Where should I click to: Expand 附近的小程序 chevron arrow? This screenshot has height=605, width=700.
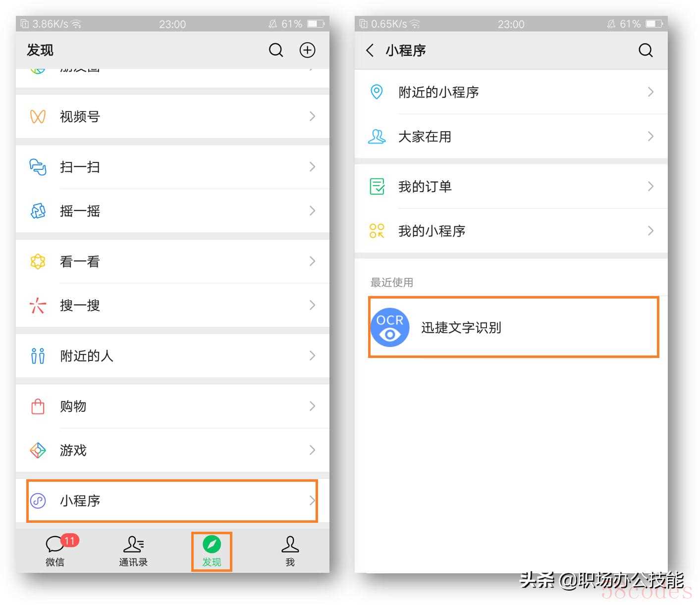650,92
